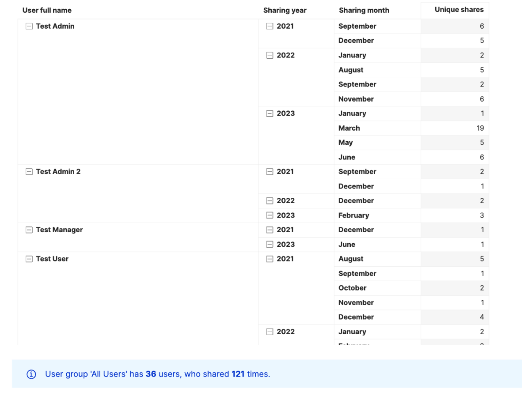Click the Sharing year column header

[285, 10]
